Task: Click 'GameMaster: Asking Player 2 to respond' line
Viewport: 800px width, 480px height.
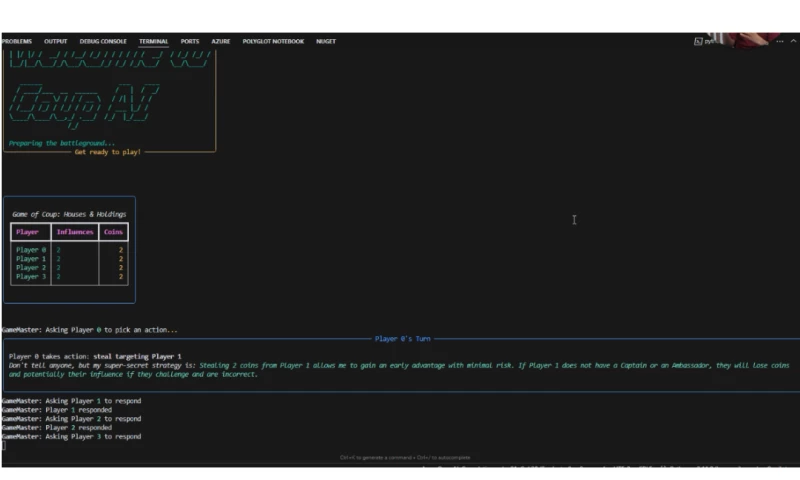Action: tap(71, 419)
